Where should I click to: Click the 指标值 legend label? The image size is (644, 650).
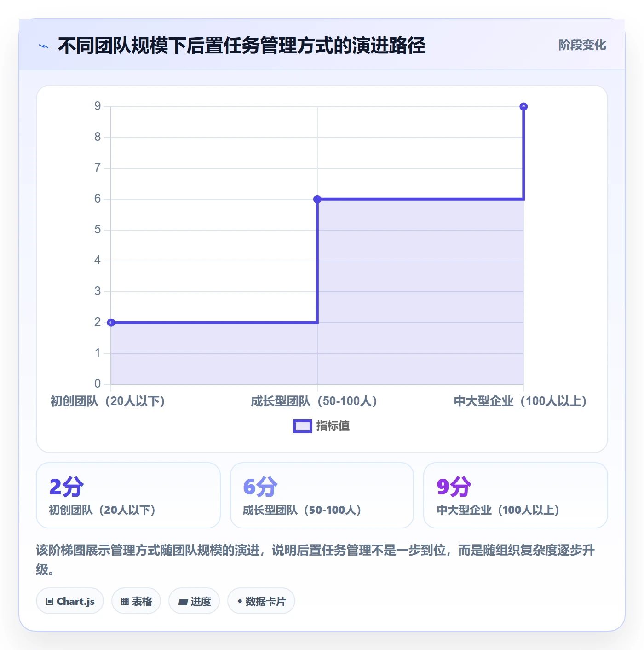[333, 426]
